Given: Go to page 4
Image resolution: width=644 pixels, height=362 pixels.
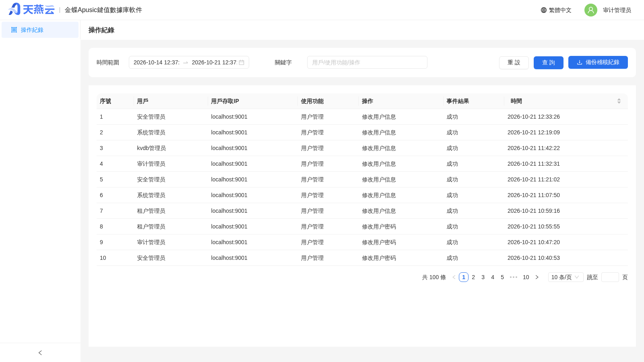Looking at the screenshot, I should click(493, 277).
